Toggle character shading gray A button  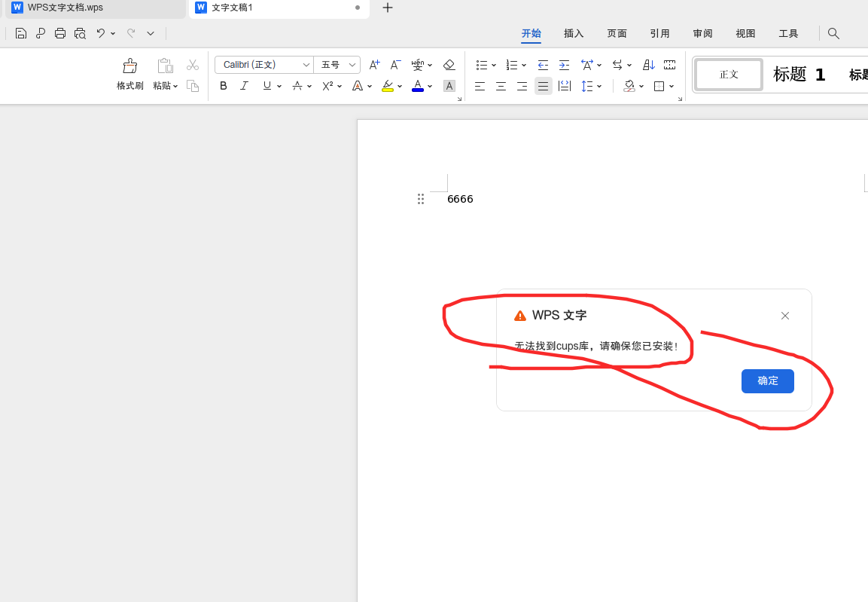tap(449, 86)
